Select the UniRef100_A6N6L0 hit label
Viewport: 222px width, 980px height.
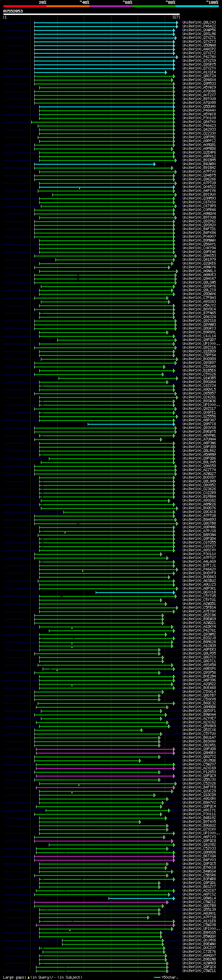199,271
